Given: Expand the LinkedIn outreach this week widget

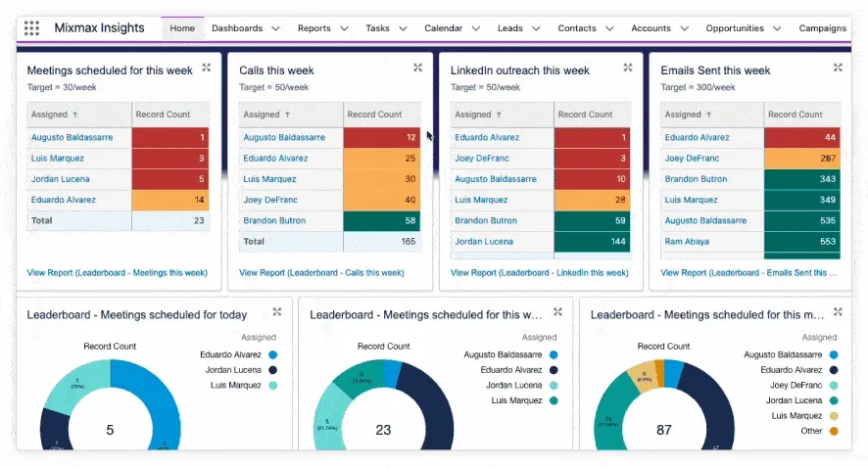Looking at the screenshot, I should click(628, 68).
